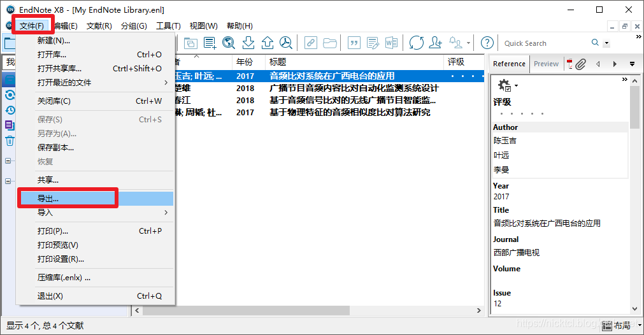
Task: Choose 导出... from the File menu
Action: 96,198
